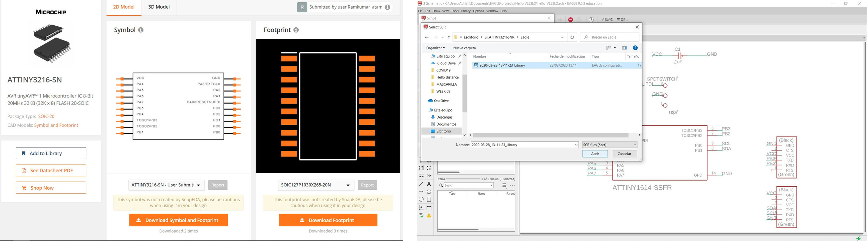Screen dimensions: 868x241
Task: Open the SOIC127P1030X265-20N footprint dropdown
Action: click(x=316, y=185)
